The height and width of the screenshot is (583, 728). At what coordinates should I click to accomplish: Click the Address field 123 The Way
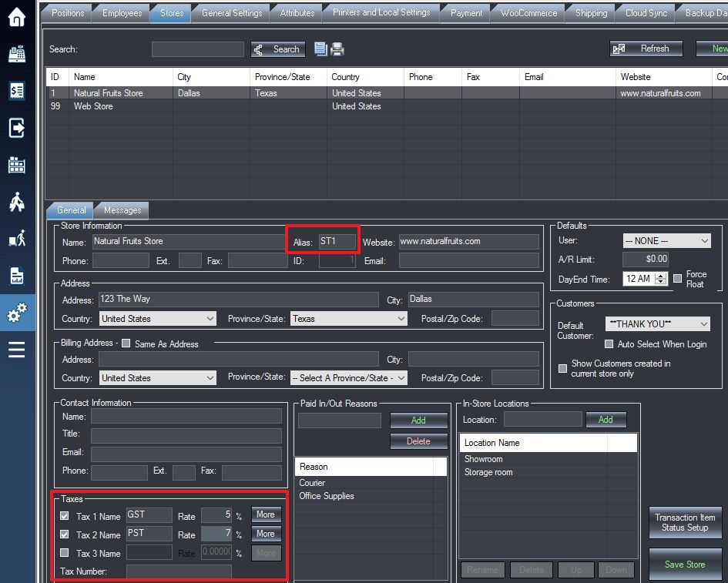pyautogui.click(x=239, y=300)
